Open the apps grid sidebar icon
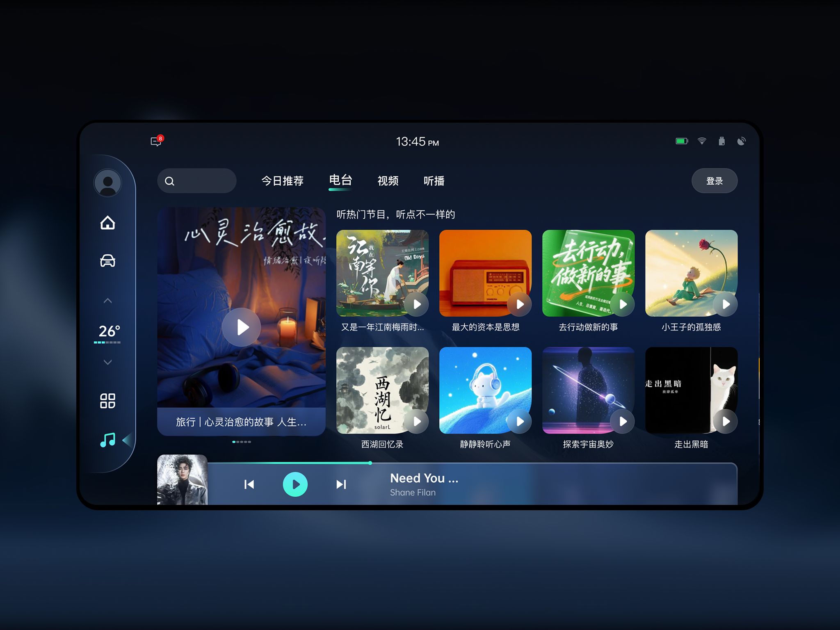Viewport: 840px width, 630px height. pos(107,401)
